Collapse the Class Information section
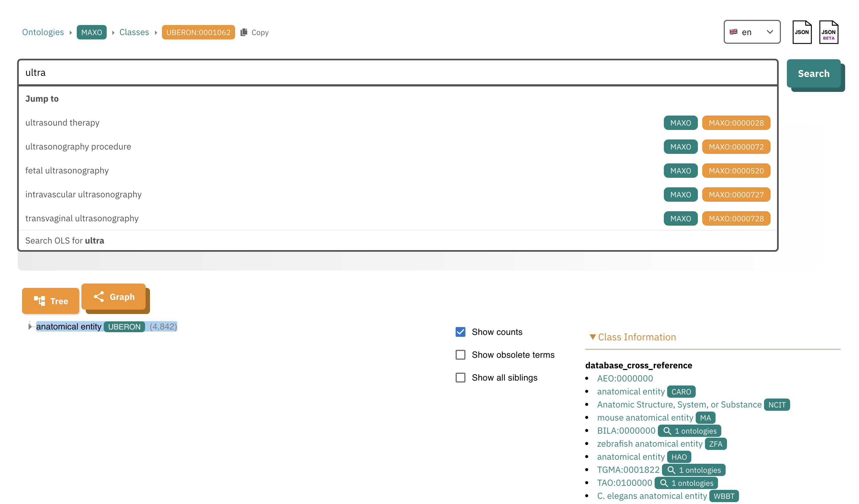 pyautogui.click(x=593, y=337)
